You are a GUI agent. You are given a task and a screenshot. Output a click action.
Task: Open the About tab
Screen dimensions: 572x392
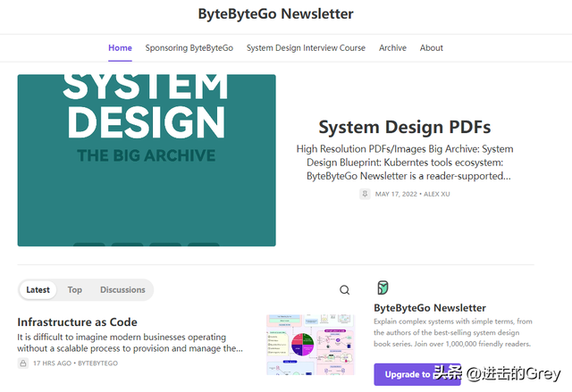click(x=431, y=47)
